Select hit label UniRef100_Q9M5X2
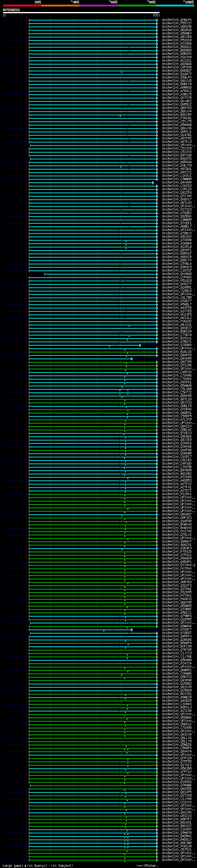This screenshot has height=868, width=197. pyautogui.click(x=177, y=104)
